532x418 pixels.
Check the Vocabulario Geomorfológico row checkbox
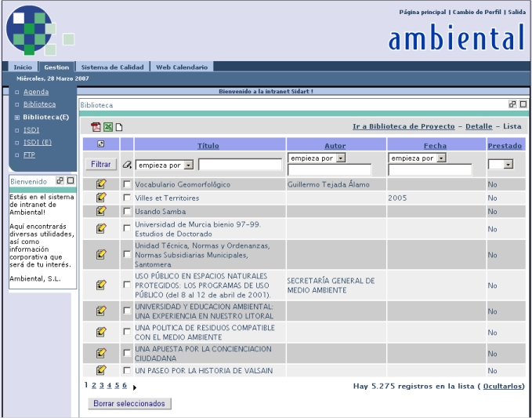pos(127,184)
